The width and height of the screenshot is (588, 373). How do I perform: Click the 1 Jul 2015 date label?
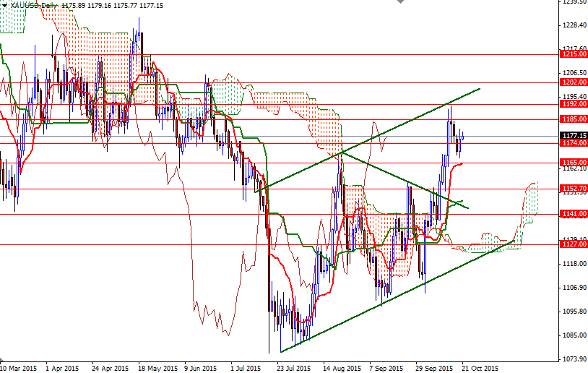[x=246, y=369]
